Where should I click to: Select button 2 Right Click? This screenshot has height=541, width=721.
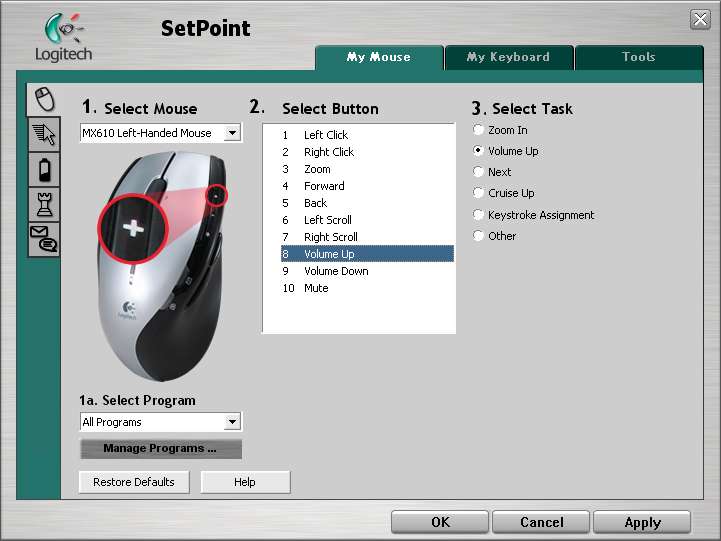(367, 152)
